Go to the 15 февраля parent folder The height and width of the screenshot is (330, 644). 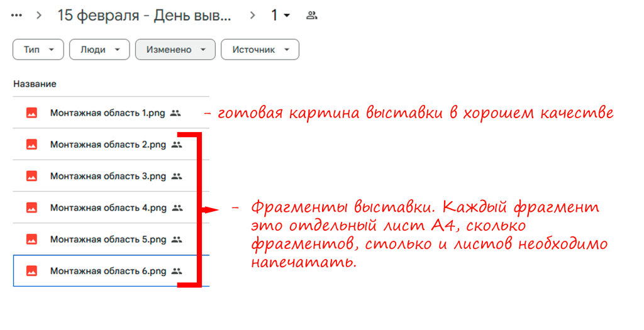tap(144, 15)
